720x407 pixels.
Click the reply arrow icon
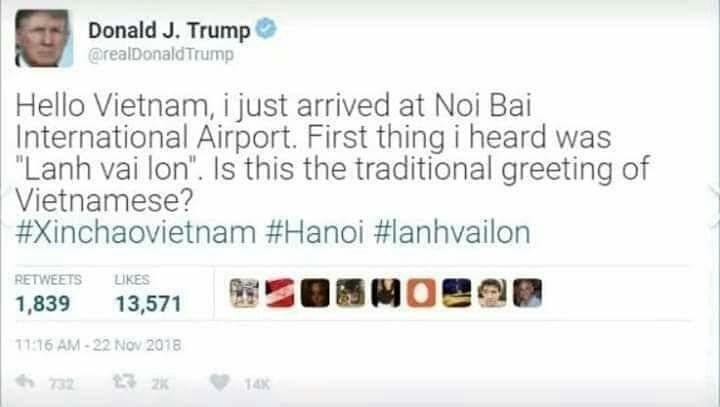pos(25,381)
